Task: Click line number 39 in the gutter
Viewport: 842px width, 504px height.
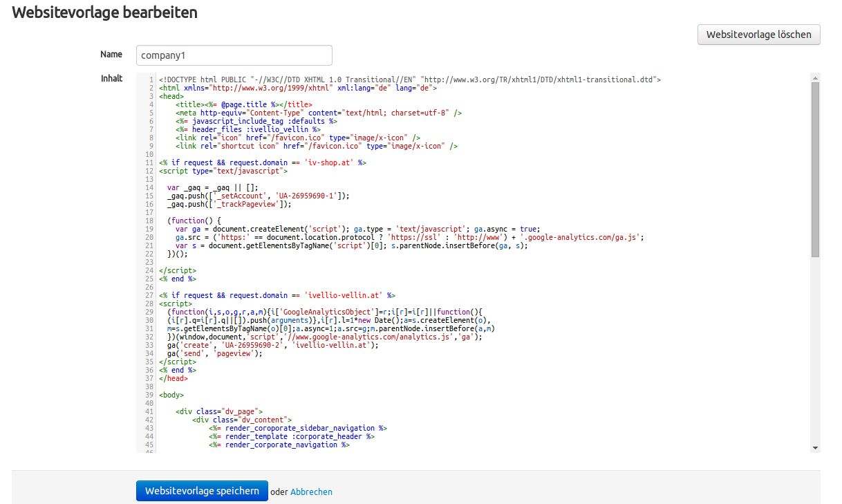Action: (x=149, y=395)
